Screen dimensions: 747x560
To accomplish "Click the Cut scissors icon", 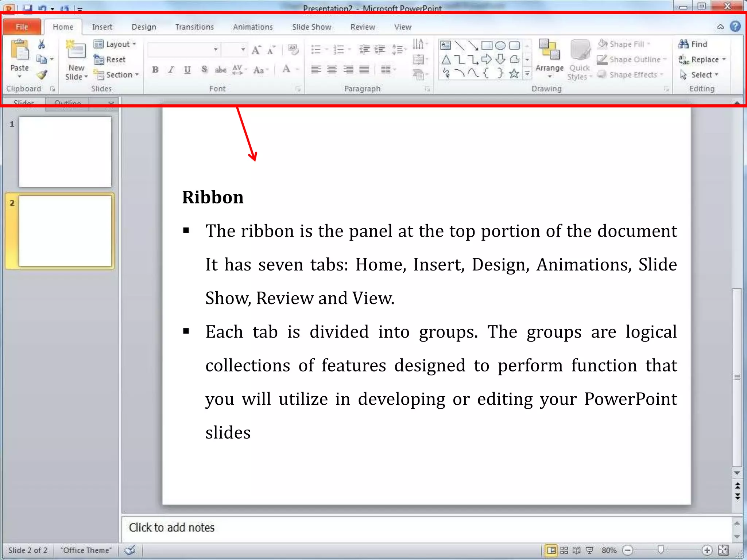I will pyautogui.click(x=42, y=44).
